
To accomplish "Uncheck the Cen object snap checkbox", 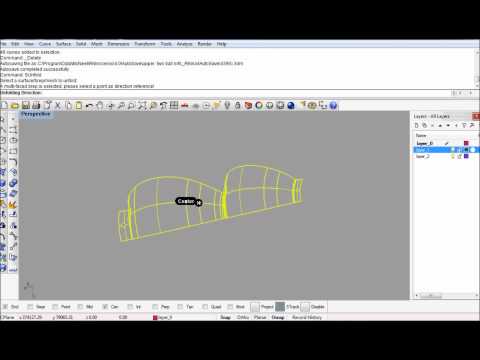I will click(105, 307).
